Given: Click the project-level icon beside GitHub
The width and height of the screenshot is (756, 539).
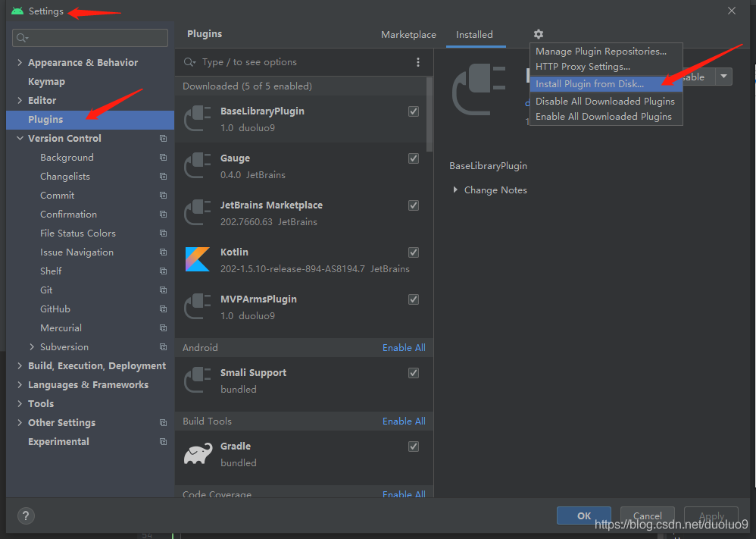Looking at the screenshot, I should 164,309.
